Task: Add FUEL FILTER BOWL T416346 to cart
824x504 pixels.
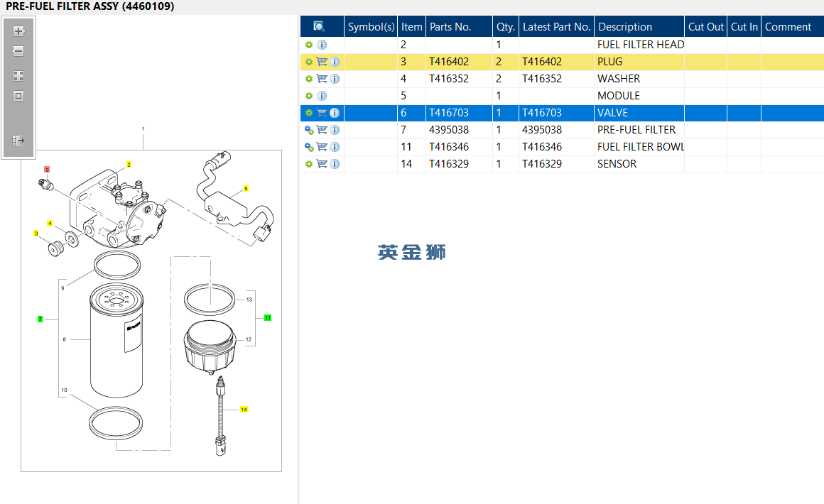Action: tap(322, 147)
